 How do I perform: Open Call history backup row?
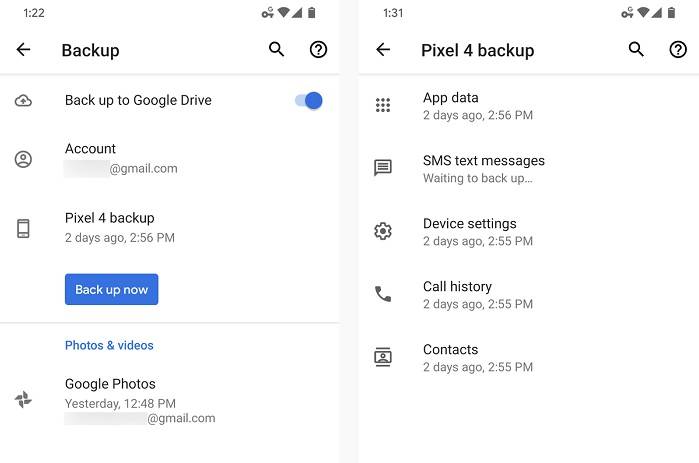coord(528,295)
